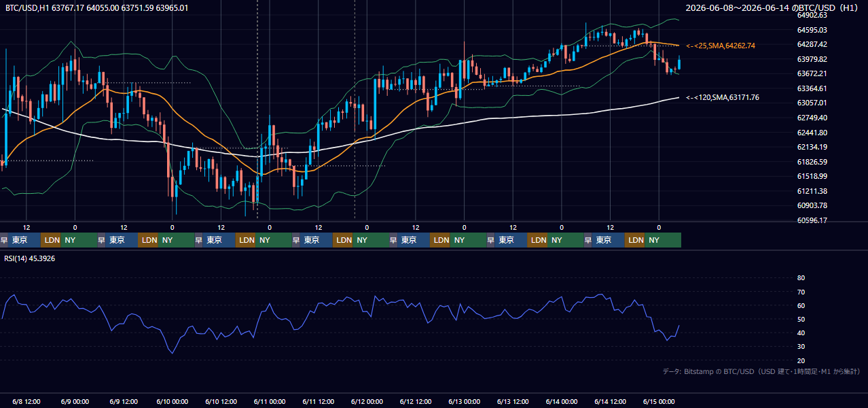Click price axis value 62134.19

coord(812,147)
